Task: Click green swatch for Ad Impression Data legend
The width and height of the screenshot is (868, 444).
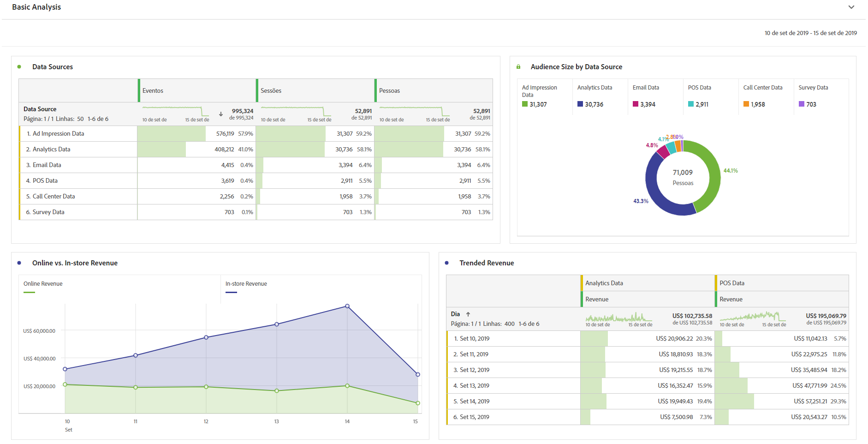Action: [x=525, y=104]
